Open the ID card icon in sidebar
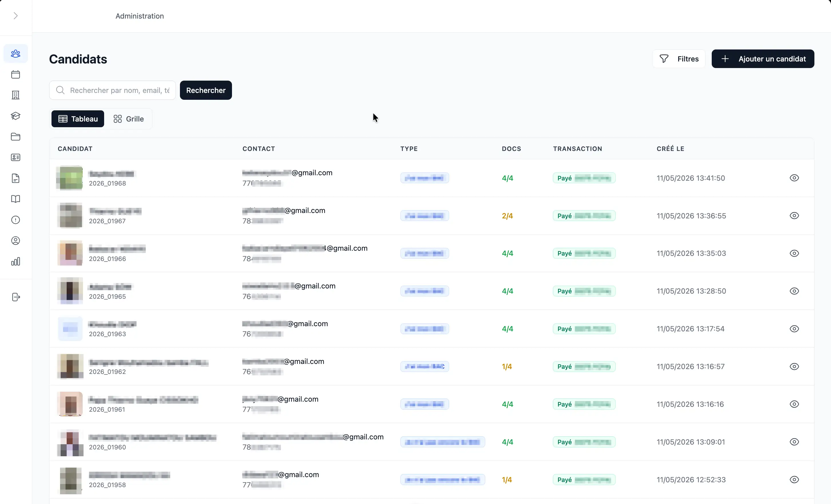The width and height of the screenshot is (831, 504). click(x=15, y=158)
